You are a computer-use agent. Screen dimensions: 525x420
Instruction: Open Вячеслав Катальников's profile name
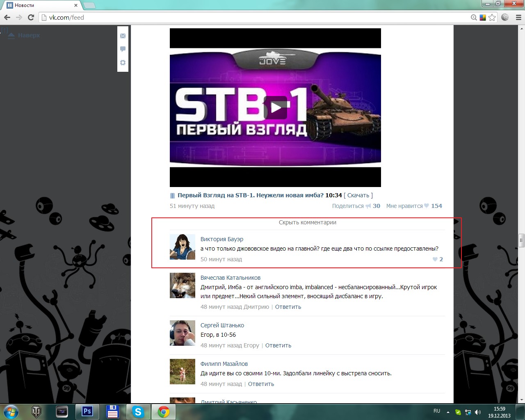point(231,278)
